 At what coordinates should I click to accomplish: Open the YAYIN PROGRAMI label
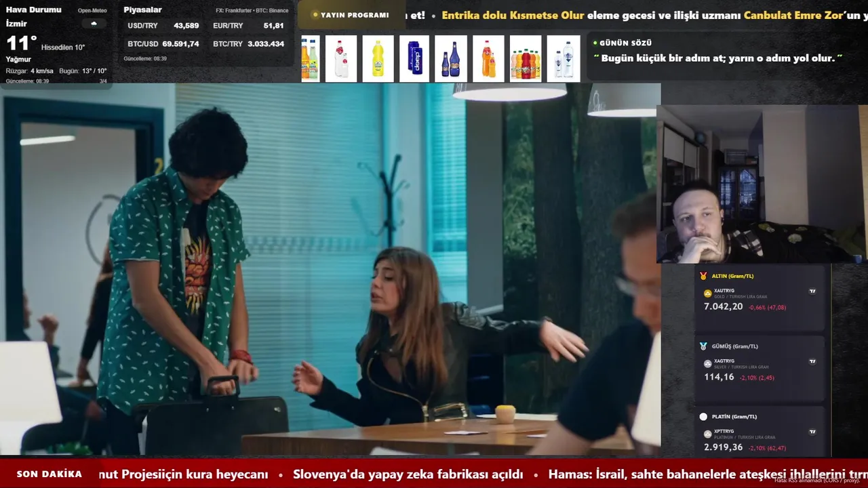355,15
